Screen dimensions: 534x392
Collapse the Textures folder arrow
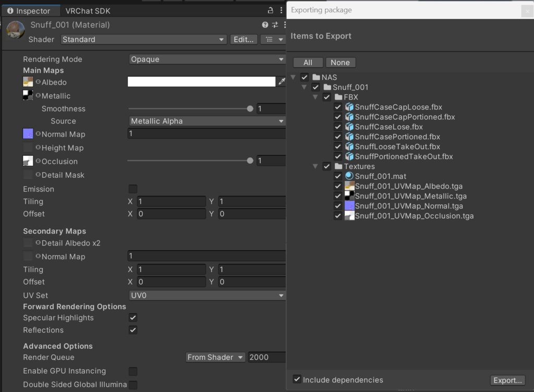[315, 166]
